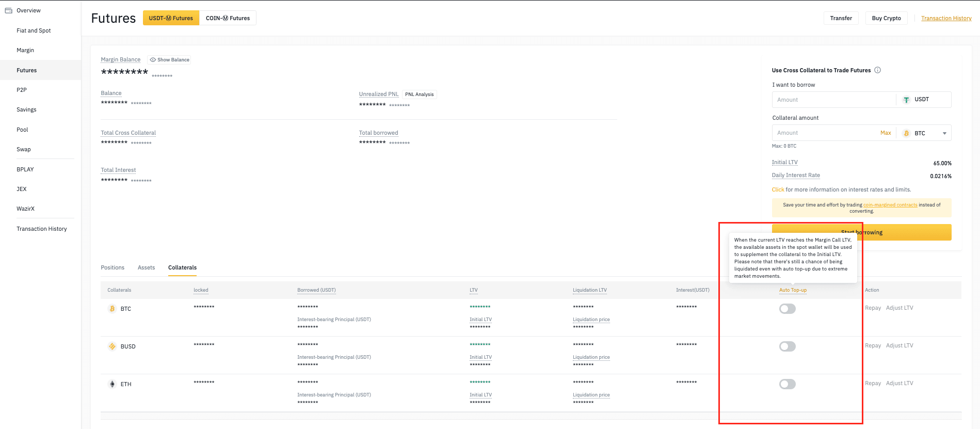
Task: Click the Overview wallet icon in sidebar
Action: 8,10
